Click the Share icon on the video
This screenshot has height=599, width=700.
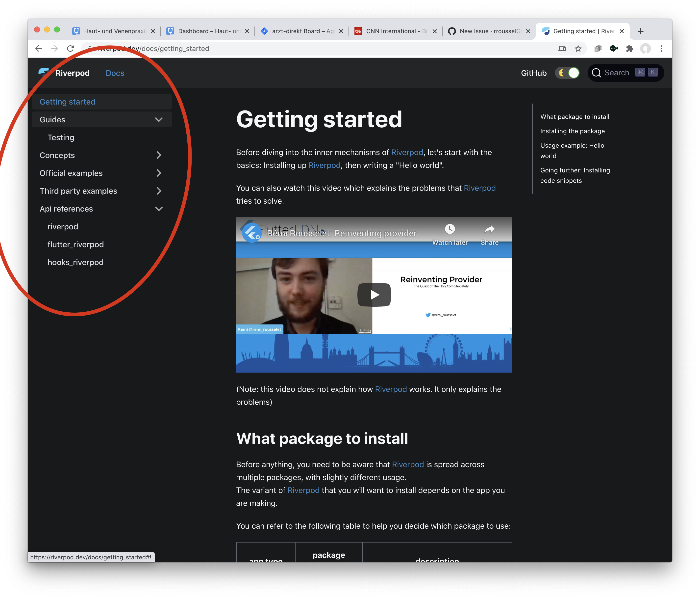489,229
